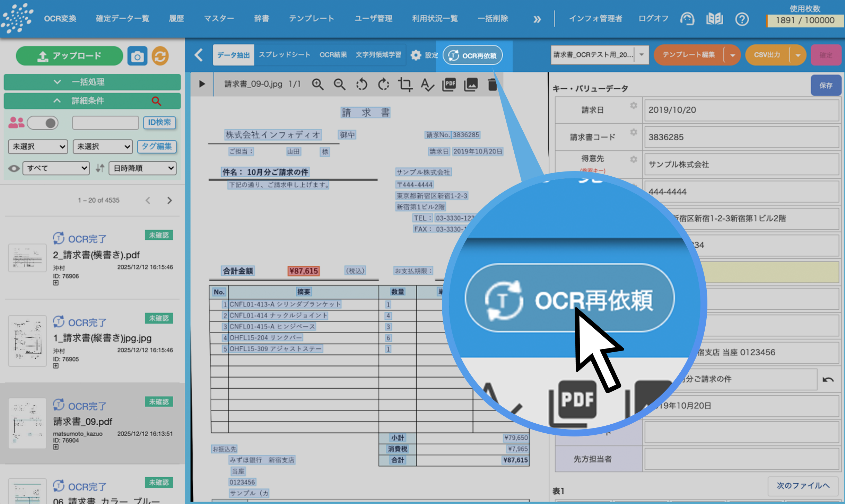Toggle the user filter switch
This screenshot has height=504, width=845.
[43, 123]
